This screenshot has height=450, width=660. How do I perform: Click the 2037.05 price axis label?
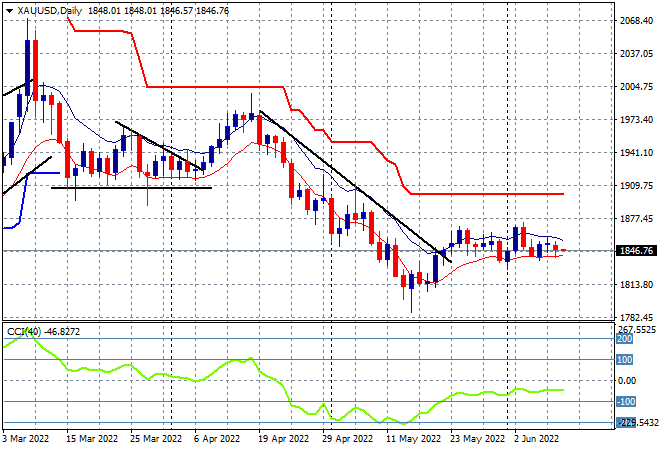tap(636, 53)
